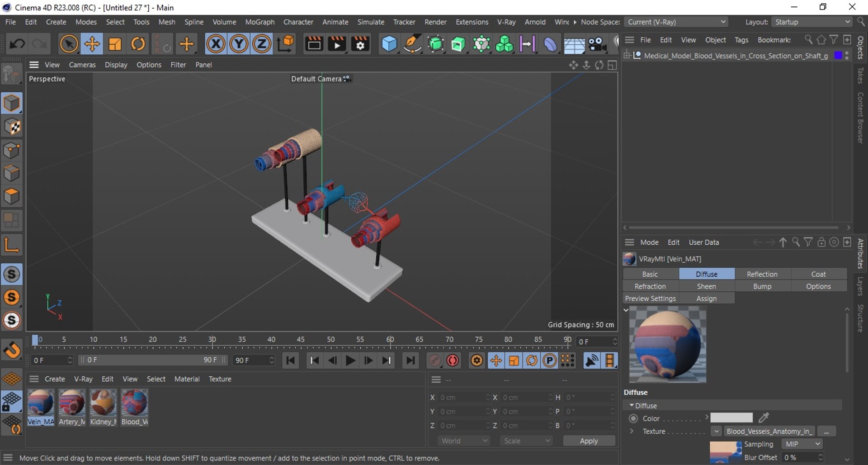Switch to Texture mode checkerboard icon
The height and width of the screenshot is (465, 868).
[x=12, y=127]
